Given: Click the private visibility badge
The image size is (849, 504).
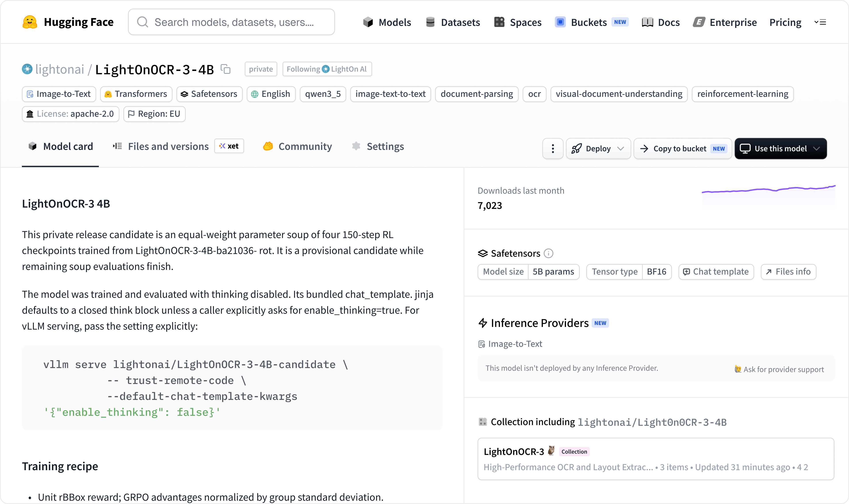Looking at the screenshot, I should tap(261, 69).
